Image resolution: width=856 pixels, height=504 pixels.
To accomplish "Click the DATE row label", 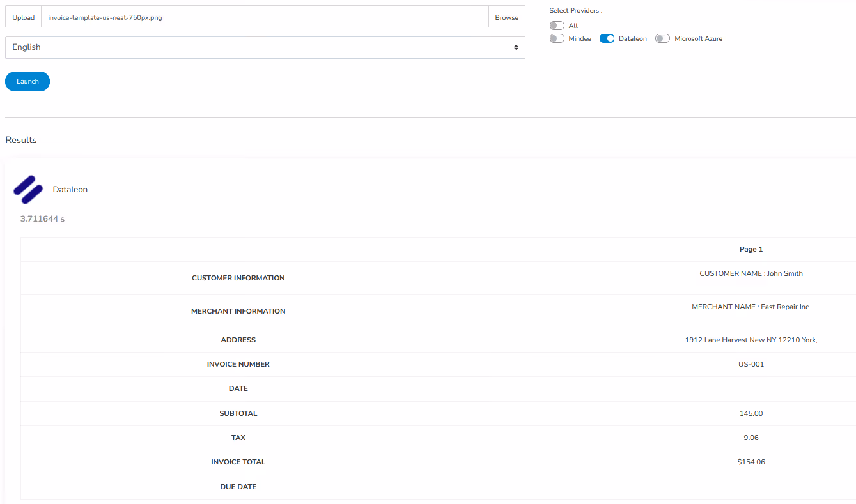I will (238, 388).
